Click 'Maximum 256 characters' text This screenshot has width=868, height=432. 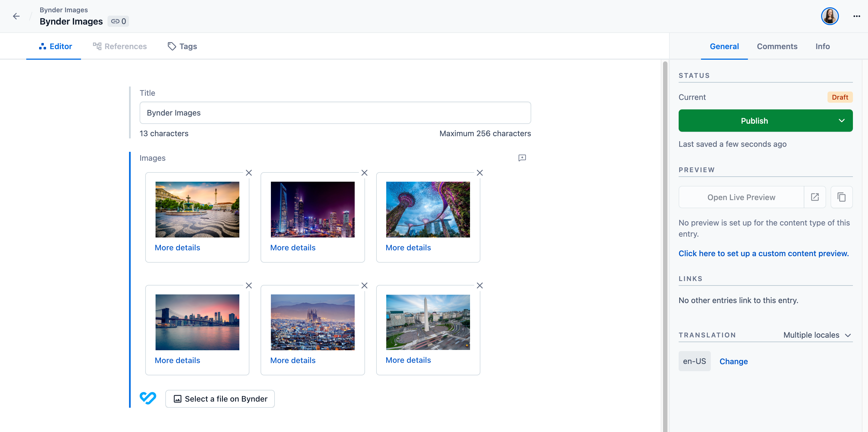485,134
